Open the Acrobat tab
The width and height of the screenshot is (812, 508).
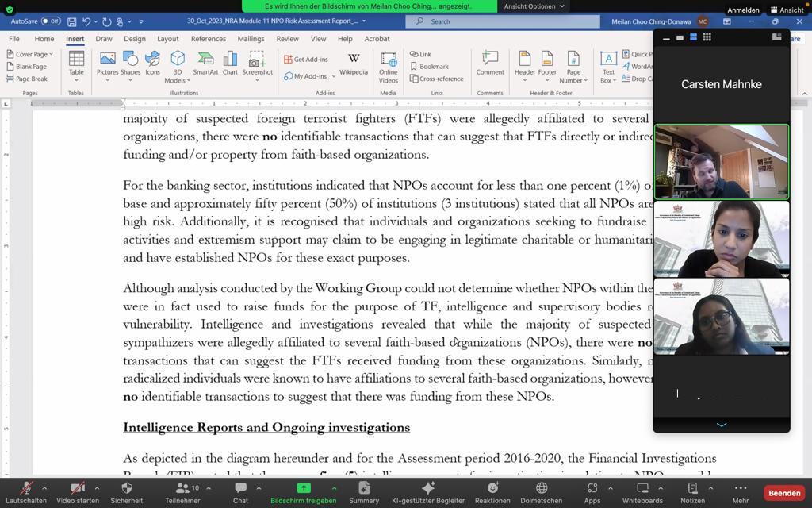coord(377,39)
